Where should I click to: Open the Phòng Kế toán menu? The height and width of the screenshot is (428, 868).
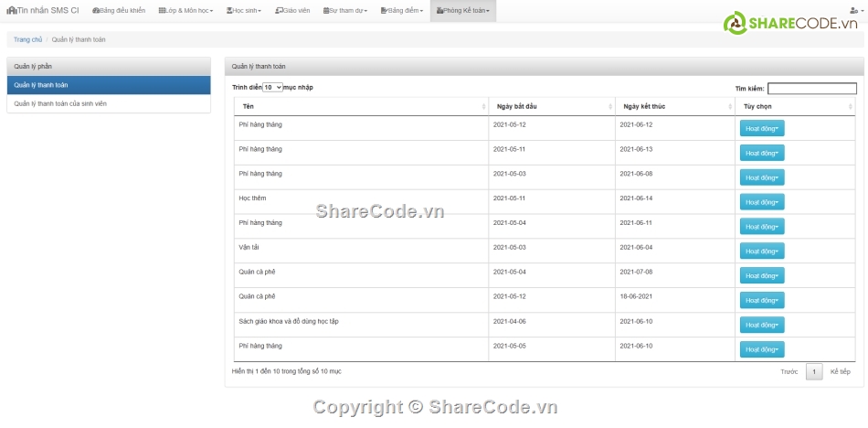click(463, 11)
